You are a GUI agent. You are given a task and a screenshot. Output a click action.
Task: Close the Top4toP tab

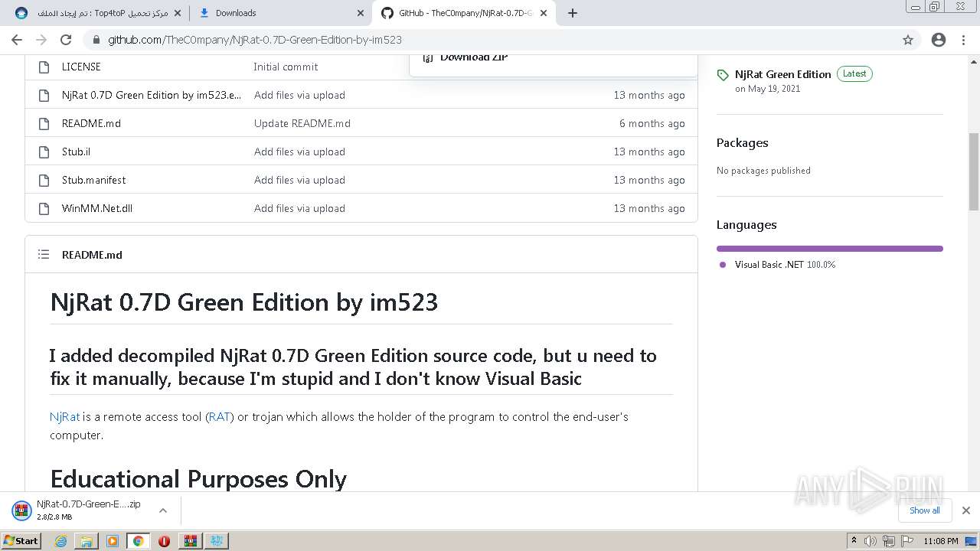[178, 13]
